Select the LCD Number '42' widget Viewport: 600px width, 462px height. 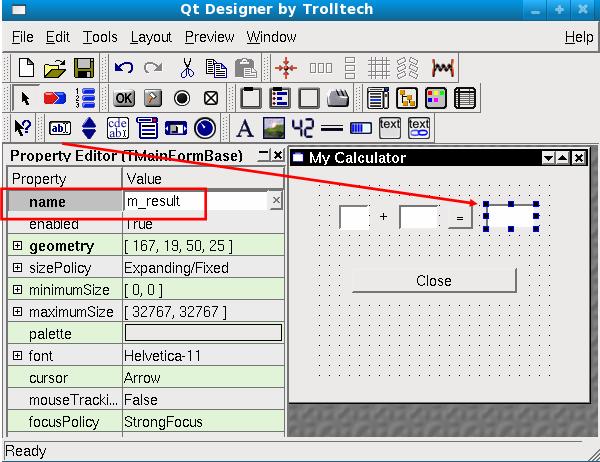(303, 128)
